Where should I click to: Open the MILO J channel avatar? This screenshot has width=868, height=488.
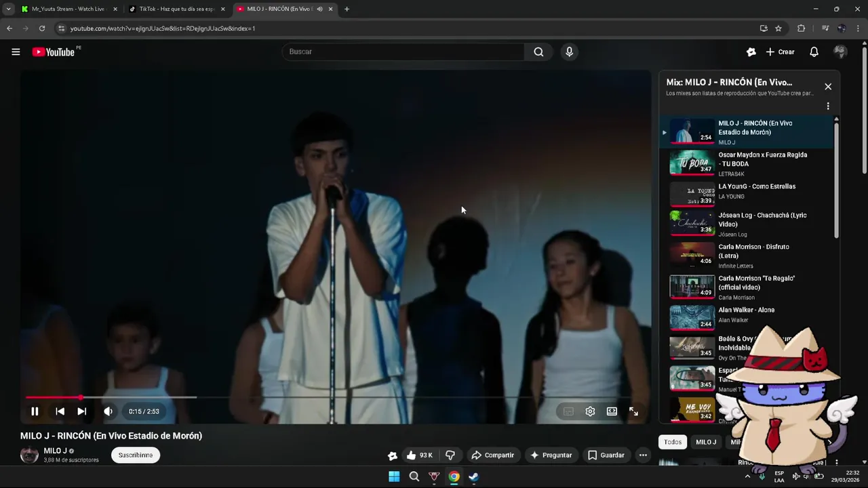[x=29, y=455]
